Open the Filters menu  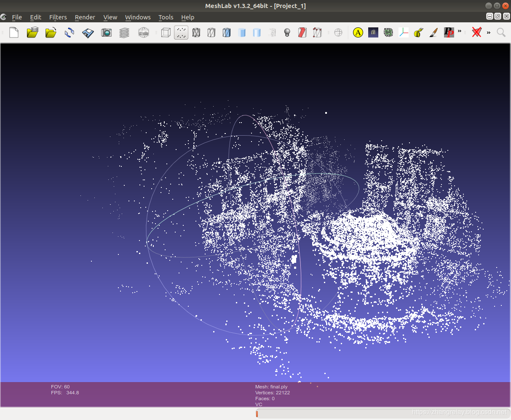point(58,17)
